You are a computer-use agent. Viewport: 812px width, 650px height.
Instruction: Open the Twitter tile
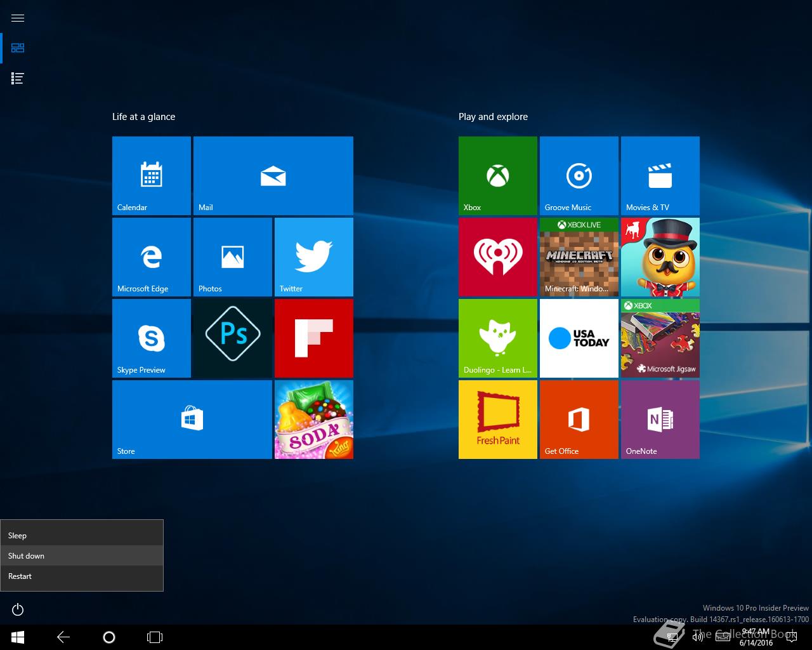click(x=314, y=257)
